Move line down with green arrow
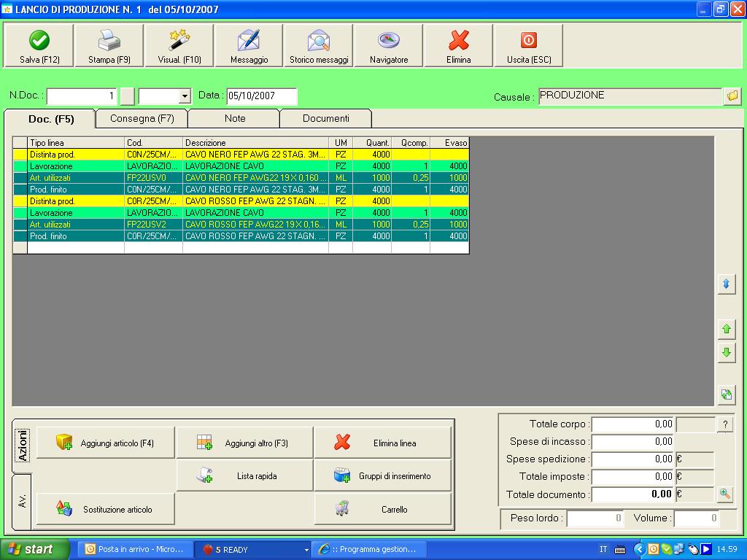Image resolution: width=747 pixels, height=560 pixels. 726,353
